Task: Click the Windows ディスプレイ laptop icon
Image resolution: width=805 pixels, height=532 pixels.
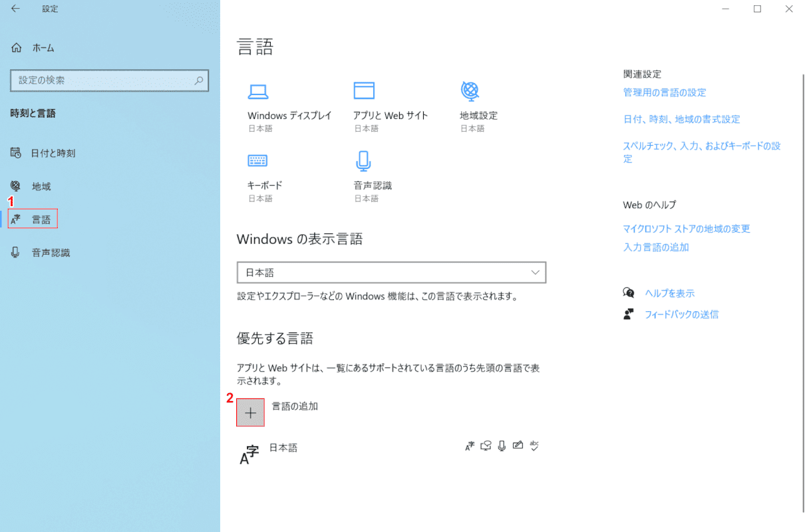Action: point(257,90)
